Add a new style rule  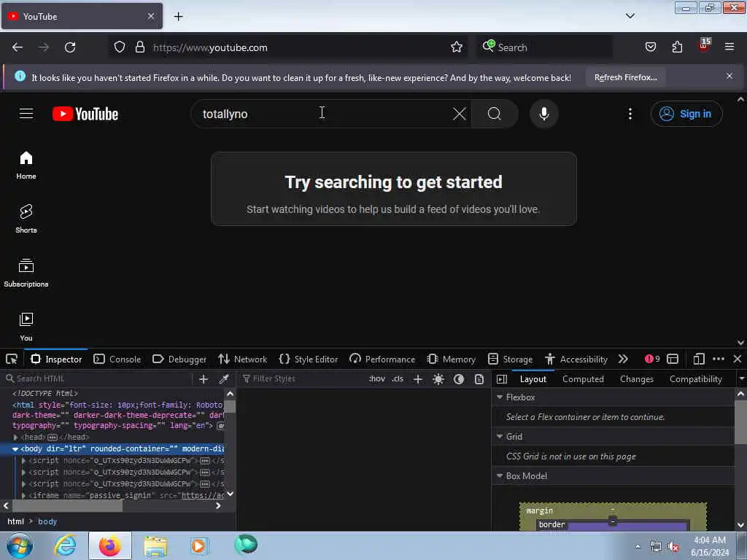pyautogui.click(x=418, y=379)
